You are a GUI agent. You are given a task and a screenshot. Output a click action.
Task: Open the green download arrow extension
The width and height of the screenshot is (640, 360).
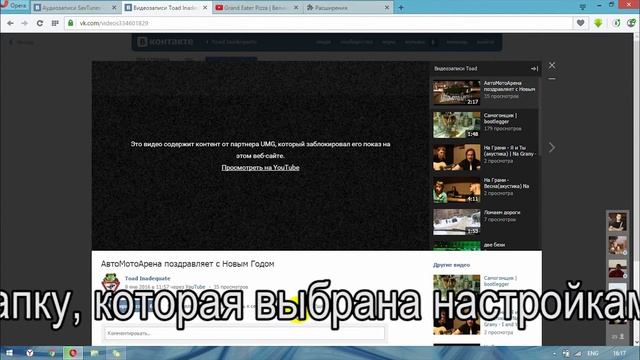(598, 23)
